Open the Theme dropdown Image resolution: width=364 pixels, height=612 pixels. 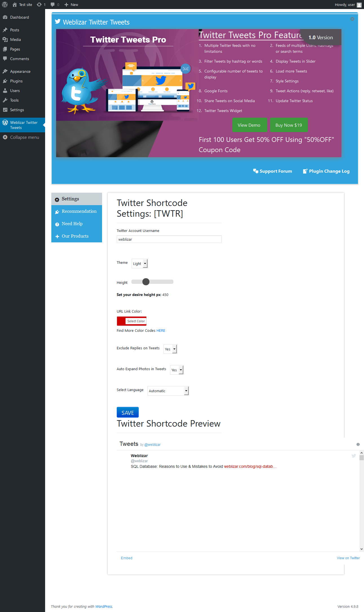pyautogui.click(x=140, y=264)
